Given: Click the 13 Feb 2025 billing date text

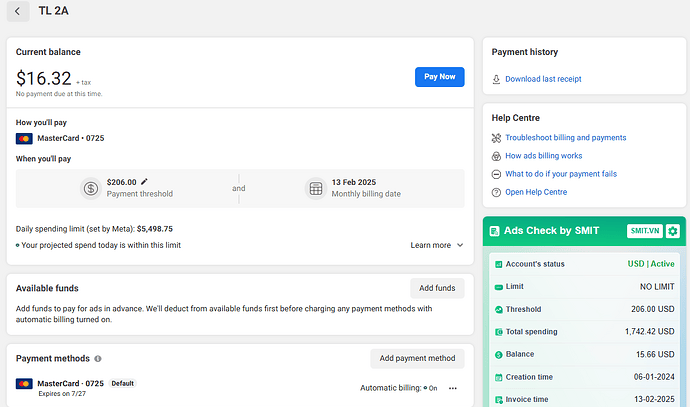Looking at the screenshot, I should [354, 182].
